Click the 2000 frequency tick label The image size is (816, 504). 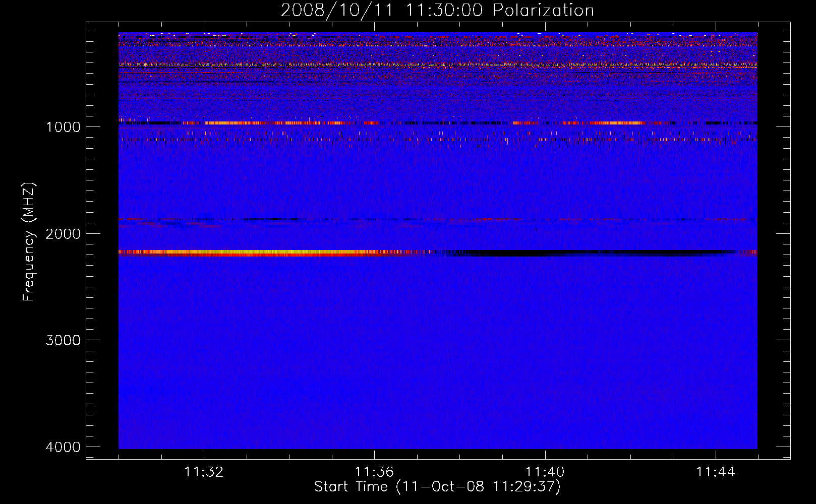click(63, 234)
